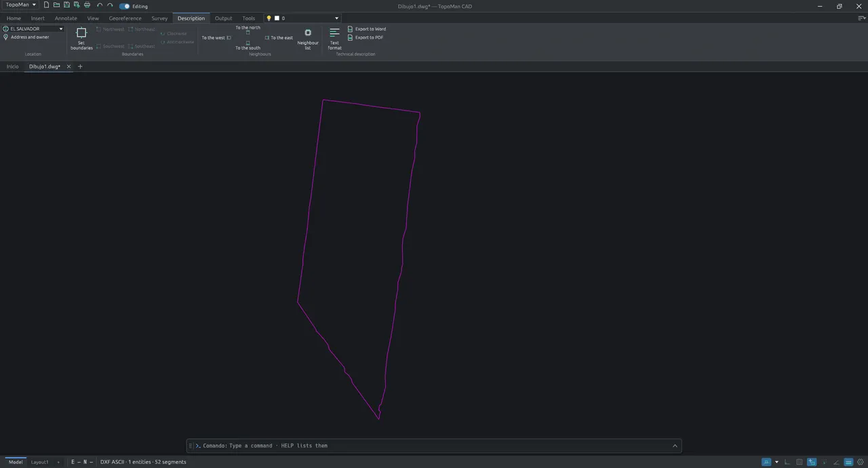This screenshot has height=468, width=868.
Task: Select the Southeast boundary option
Action: click(142, 46)
